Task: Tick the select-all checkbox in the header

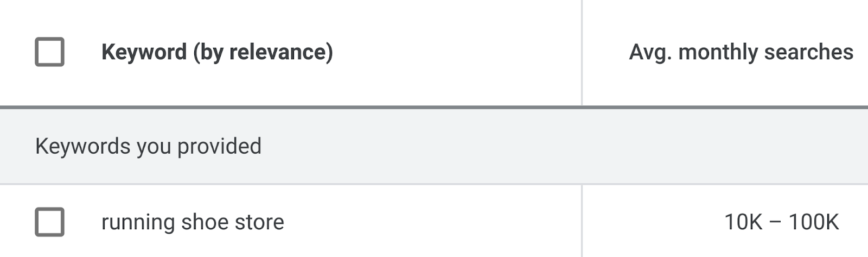Action: [49, 52]
